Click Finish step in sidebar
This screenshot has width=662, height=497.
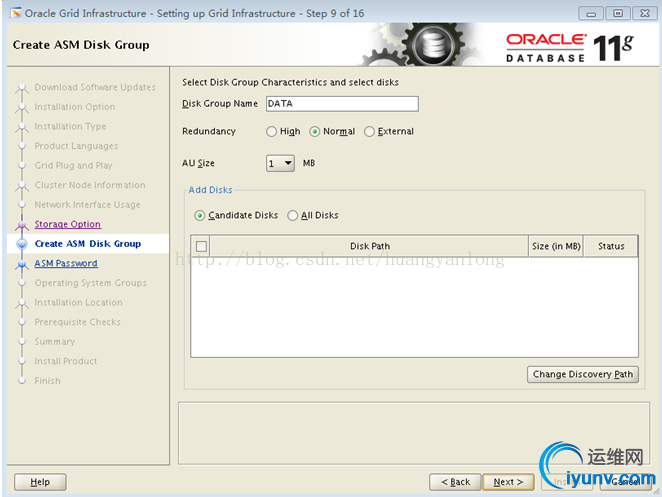coord(47,381)
